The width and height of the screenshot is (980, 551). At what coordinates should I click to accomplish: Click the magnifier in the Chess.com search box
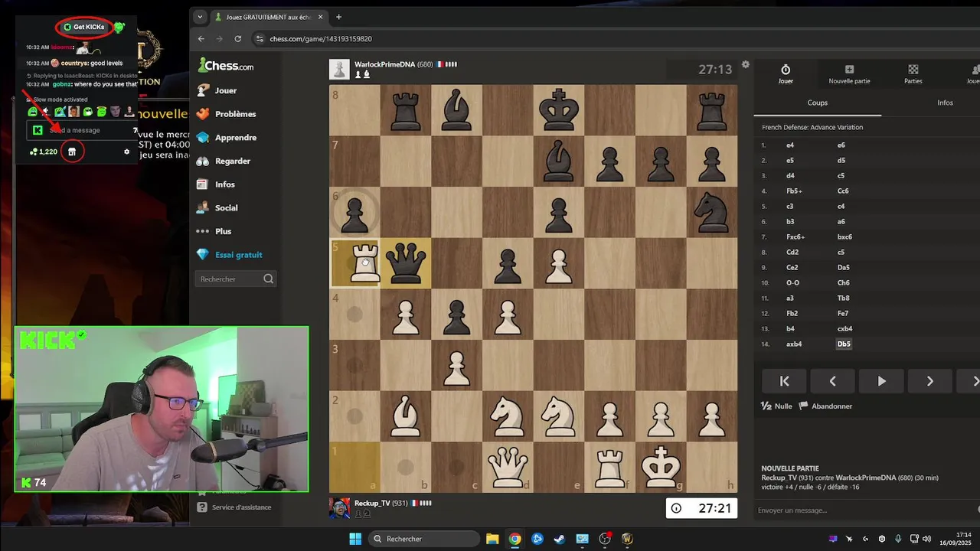tap(268, 279)
